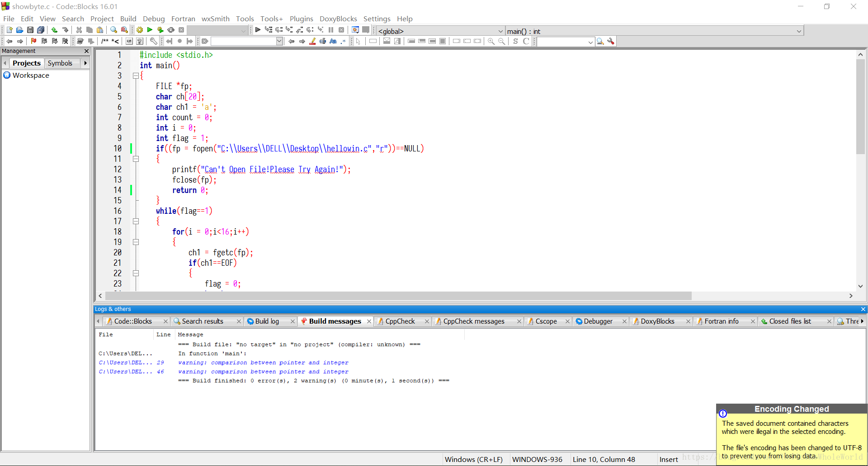Screen dimensions: 868x466
Task: Click the Paste clipboard icon
Action: pos(100,30)
